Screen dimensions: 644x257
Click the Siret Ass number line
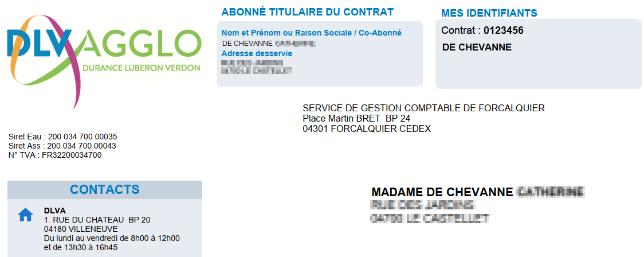pyautogui.click(x=63, y=146)
